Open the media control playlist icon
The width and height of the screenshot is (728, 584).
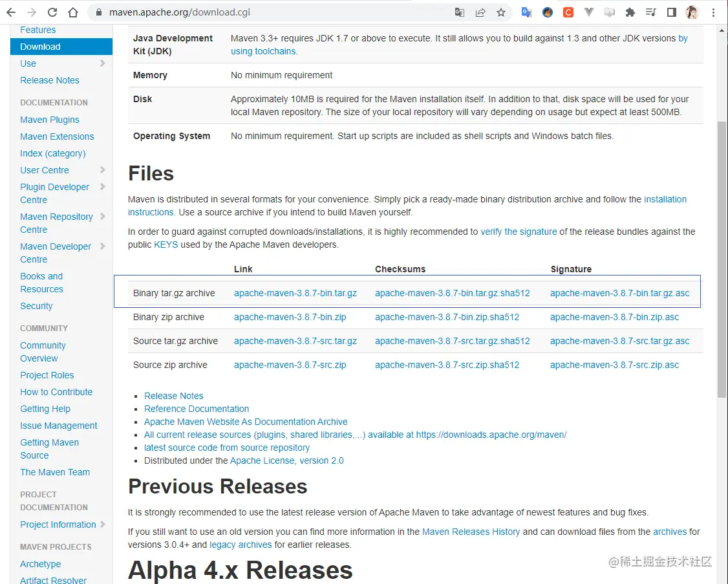(x=651, y=12)
